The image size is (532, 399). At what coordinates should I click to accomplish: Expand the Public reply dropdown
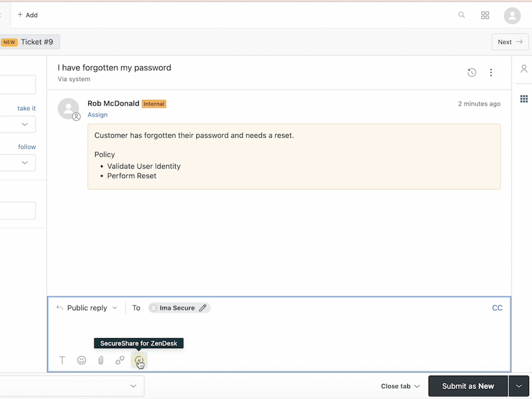[87, 308]
